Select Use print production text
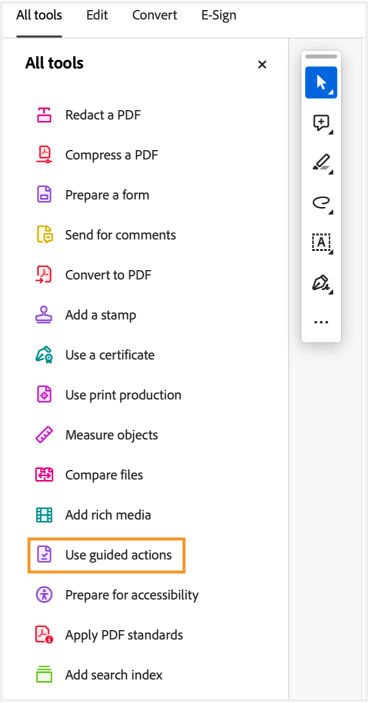The image size is (368, 703). point(123,395)
